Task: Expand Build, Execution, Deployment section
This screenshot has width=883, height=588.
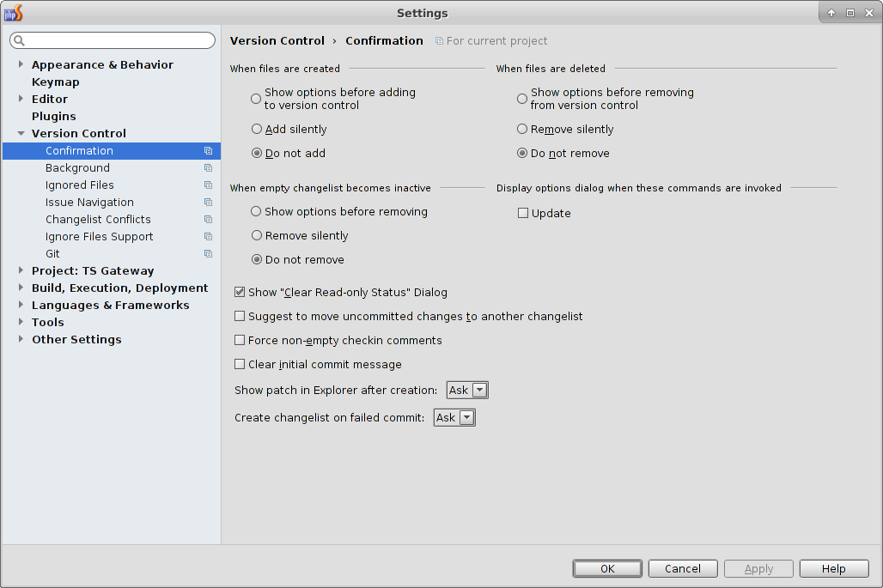Action: 21,288
